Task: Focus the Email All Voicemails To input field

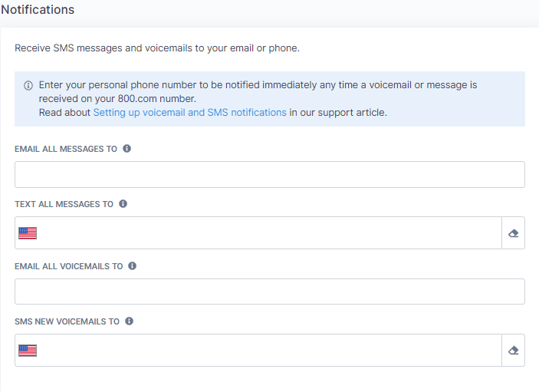Action: pyautogui.click(x=270, y=292)
